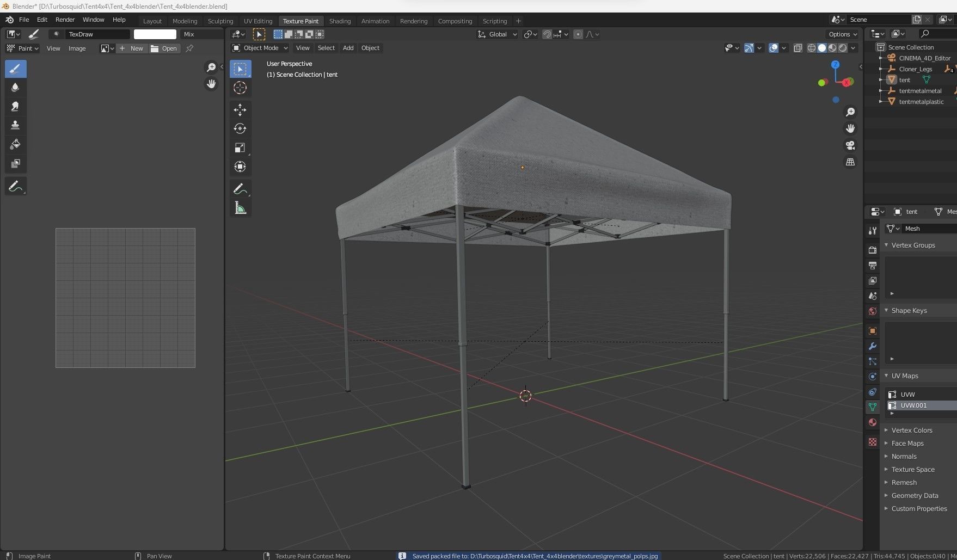Screen dimensions: 957x560
Task: Switch to Solid viewport shading
Action: (x=822, y=48)
